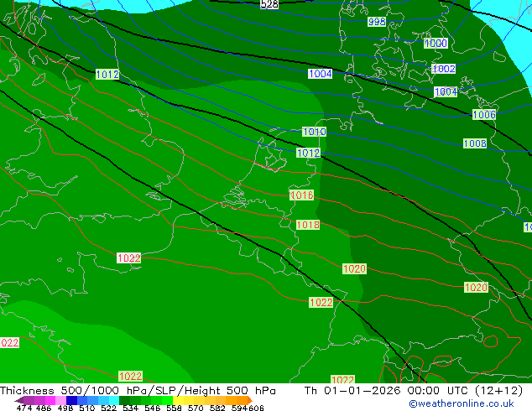Click the black 528 height contour label

click(269, 4)
